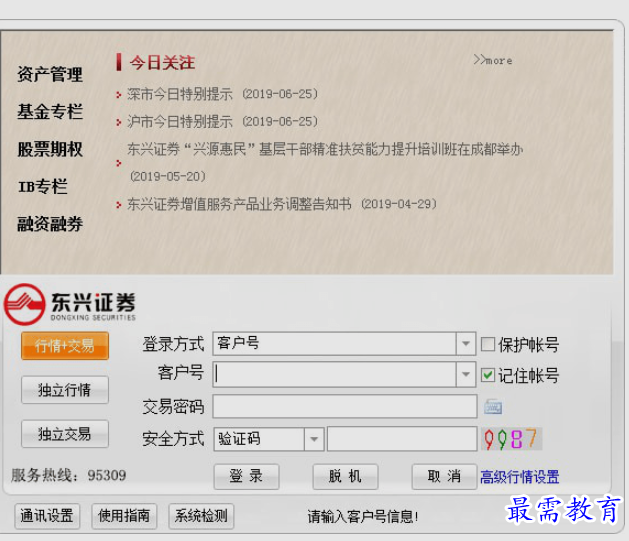Open the 基金专栏 section
629x541 pixels.
50,111
